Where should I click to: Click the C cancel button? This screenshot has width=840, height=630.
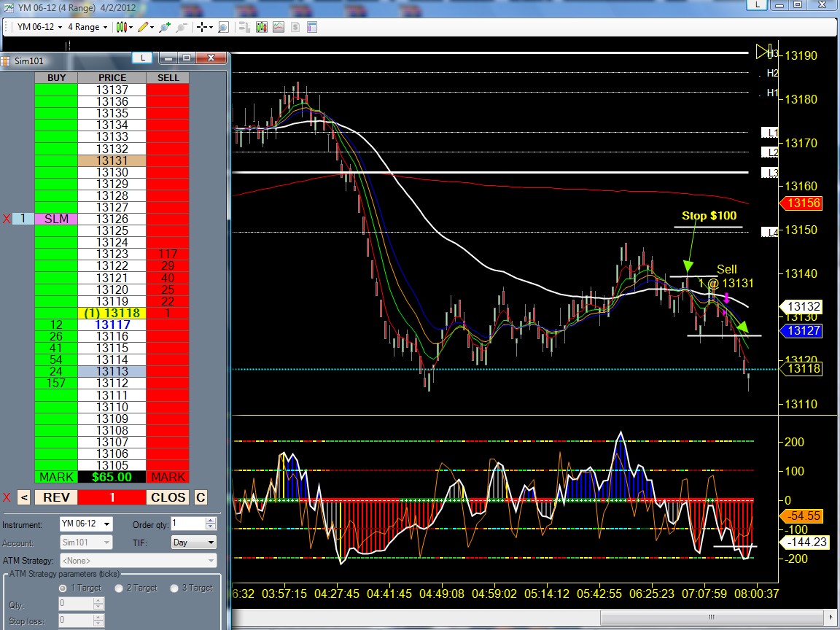click(201, 498)
